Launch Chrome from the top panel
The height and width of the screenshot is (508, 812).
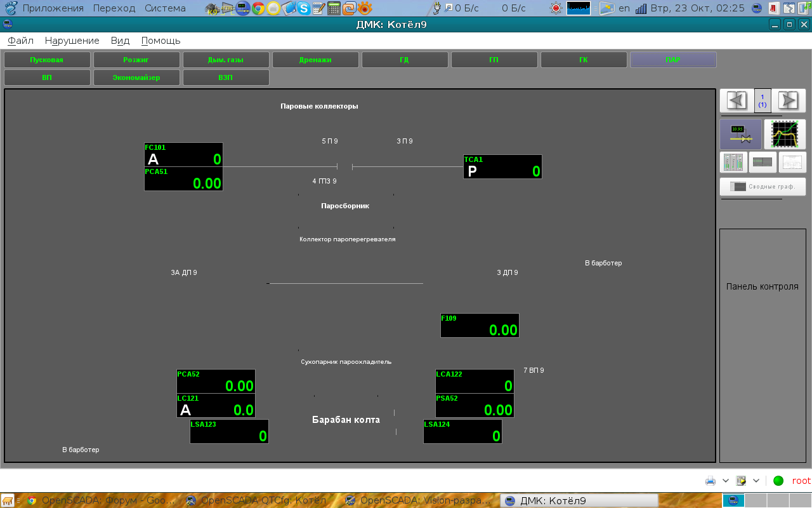[x=258, y=8]
